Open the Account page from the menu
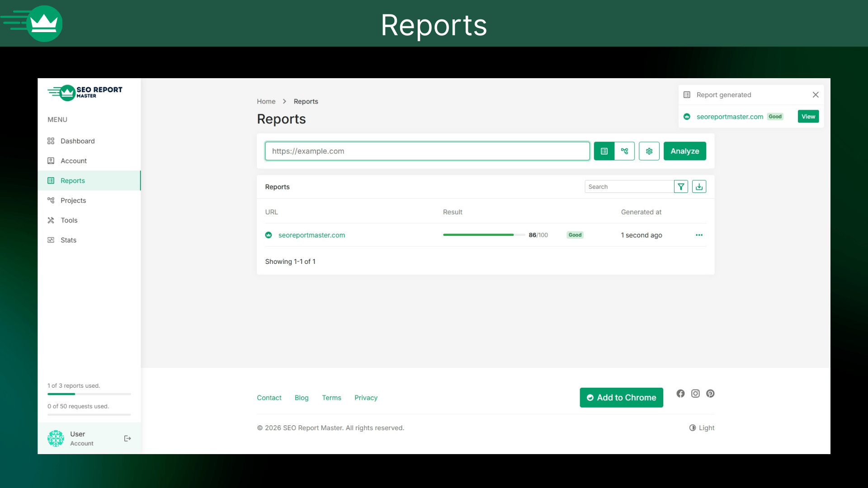The width and height of the screenshot is (868, 488). coord(73,160)
